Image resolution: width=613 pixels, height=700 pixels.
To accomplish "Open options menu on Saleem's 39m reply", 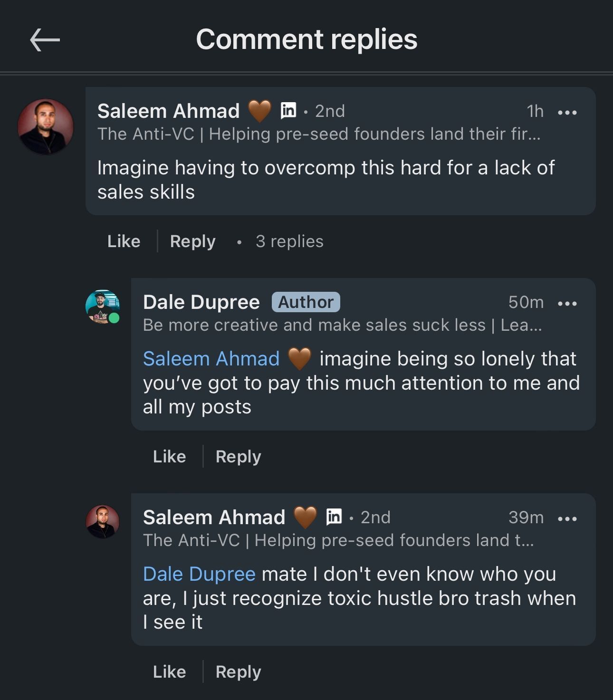I will pyautogui.click(x=567, y=518).
